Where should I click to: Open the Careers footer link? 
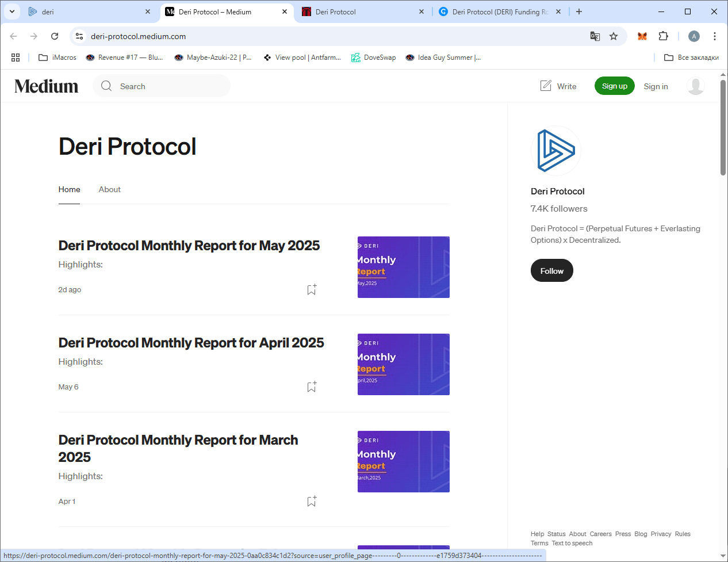click(600, 534)
